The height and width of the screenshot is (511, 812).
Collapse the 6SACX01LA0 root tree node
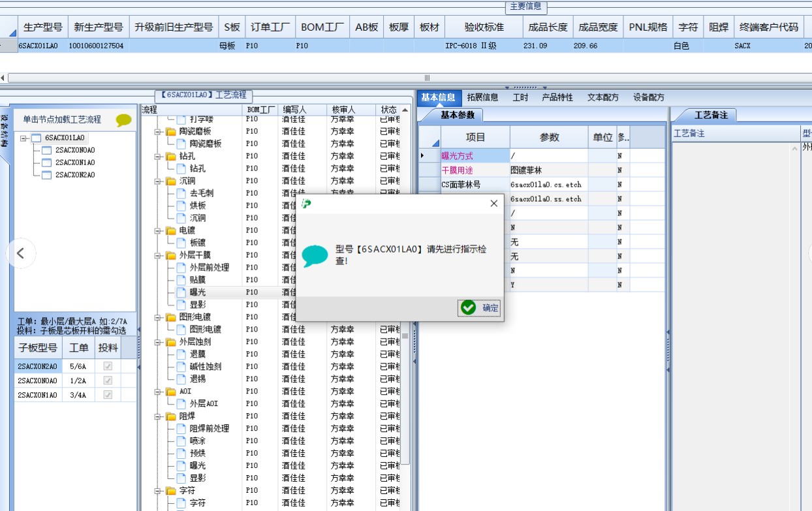click(24, 138)
